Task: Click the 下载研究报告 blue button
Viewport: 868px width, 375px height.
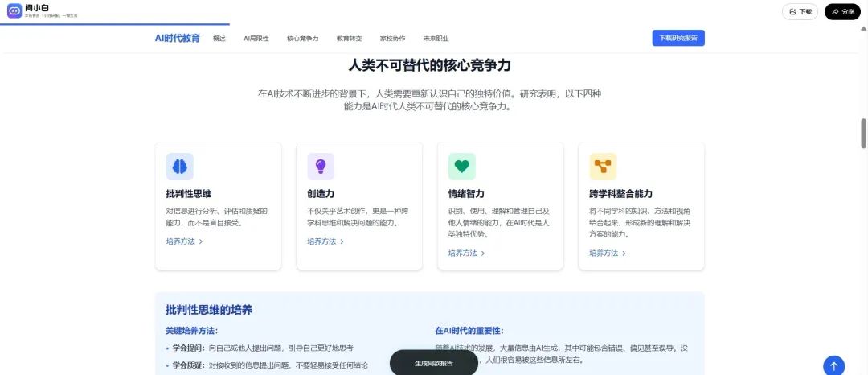Action: pos(678,38)
